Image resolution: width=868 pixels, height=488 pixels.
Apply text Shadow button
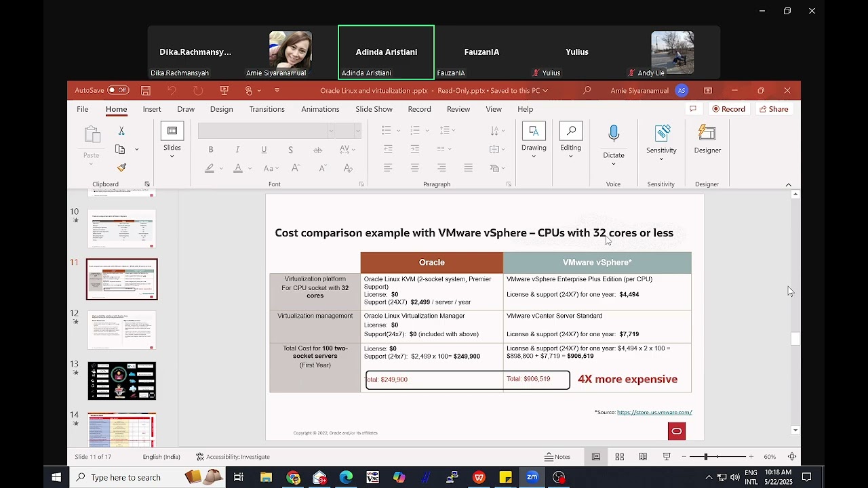click(290, 149)
